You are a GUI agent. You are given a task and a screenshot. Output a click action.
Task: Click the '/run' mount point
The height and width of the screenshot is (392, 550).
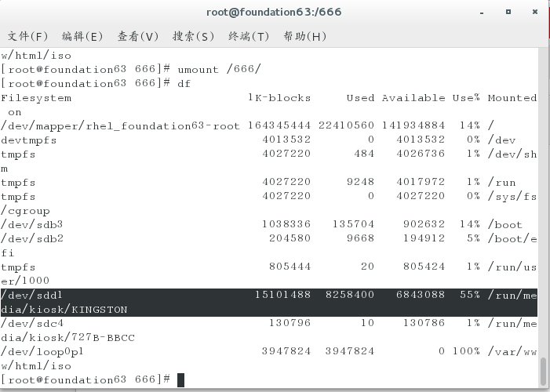(x=501, y=183)
